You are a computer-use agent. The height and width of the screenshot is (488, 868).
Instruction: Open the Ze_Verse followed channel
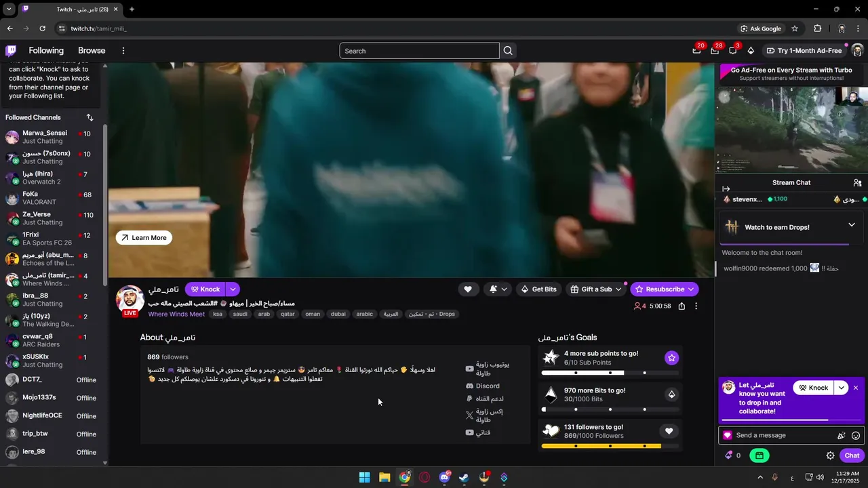click(x=52, y=219)
